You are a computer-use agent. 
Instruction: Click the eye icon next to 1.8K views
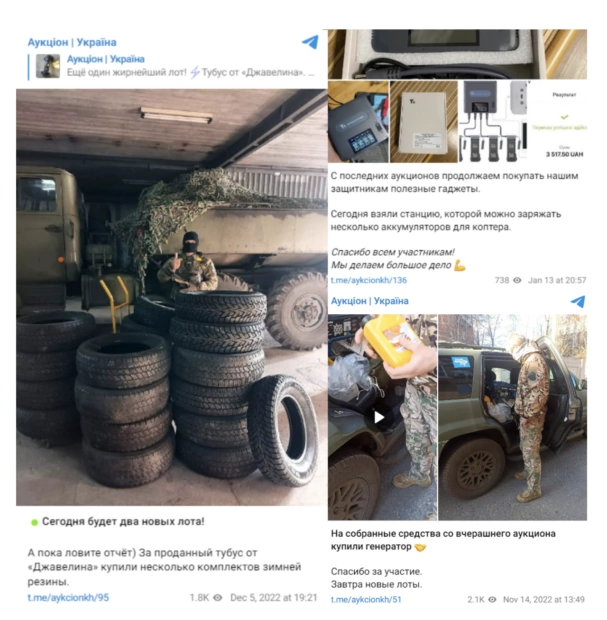(217, 597)
